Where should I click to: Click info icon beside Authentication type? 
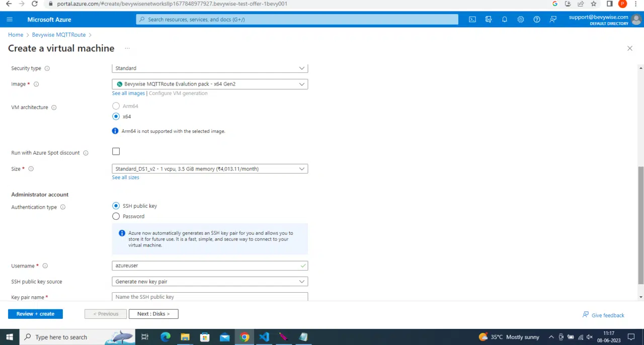point(63,207)
